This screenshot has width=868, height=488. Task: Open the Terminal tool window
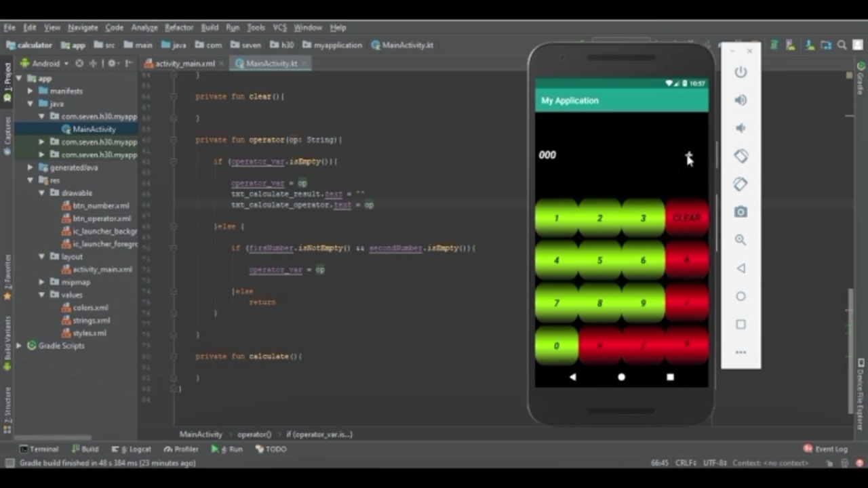39,449
